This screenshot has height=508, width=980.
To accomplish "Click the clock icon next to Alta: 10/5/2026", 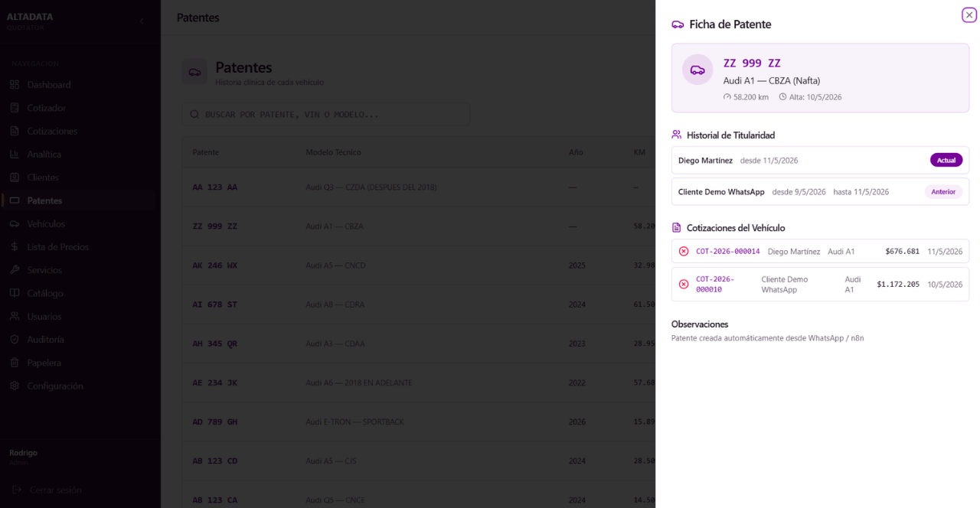I will pyautogui.click(x=782, y=97).
